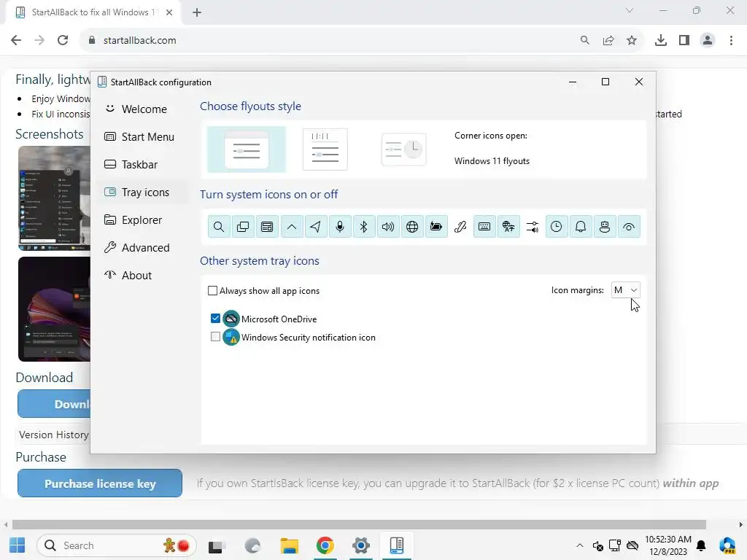Share this page icon in Chrome

coord(608,41)
